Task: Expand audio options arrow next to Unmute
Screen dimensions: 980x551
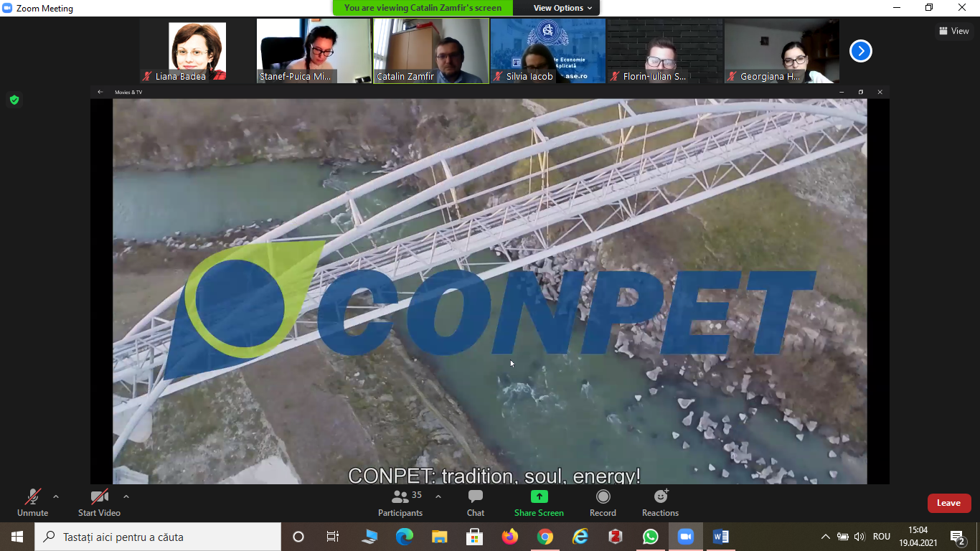Action: point(56,496)
